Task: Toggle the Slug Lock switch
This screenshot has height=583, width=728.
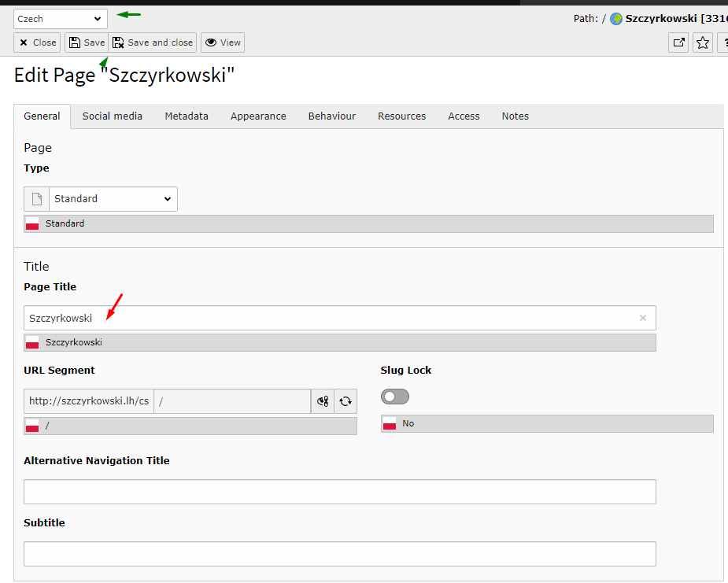Action: (x=395, y=397)
